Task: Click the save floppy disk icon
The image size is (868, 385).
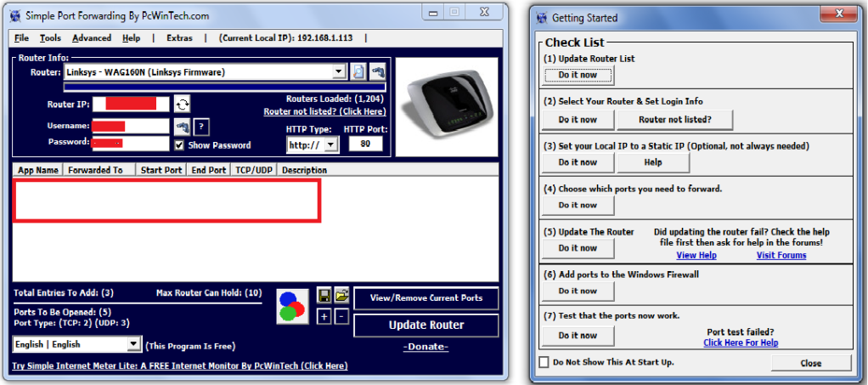Action: (324, 296)
